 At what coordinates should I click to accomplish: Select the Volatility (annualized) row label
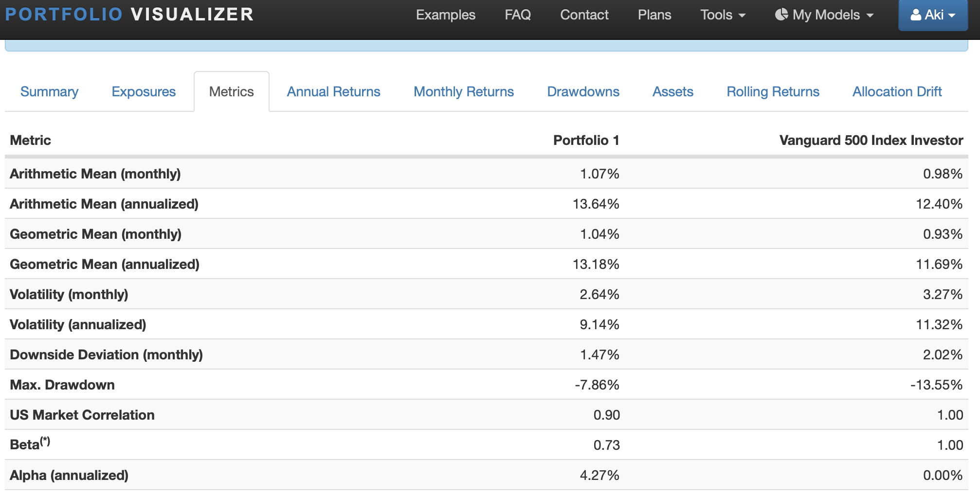point(78,324)
